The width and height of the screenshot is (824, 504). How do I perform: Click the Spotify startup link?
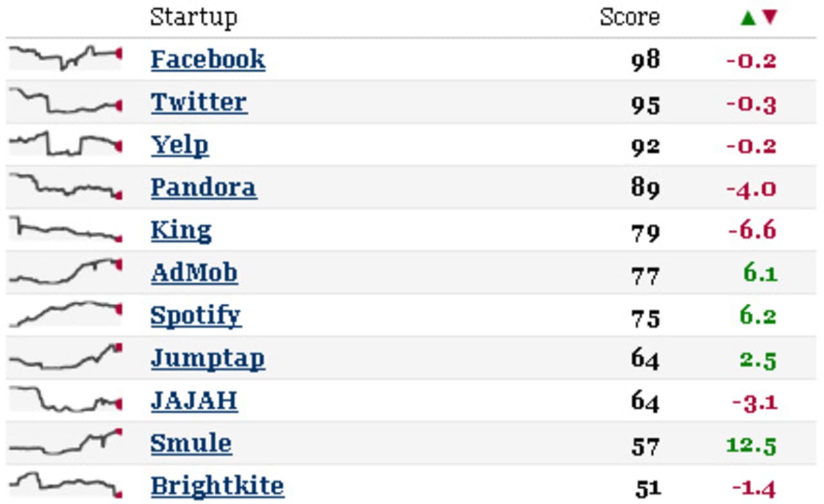point(196,316)
